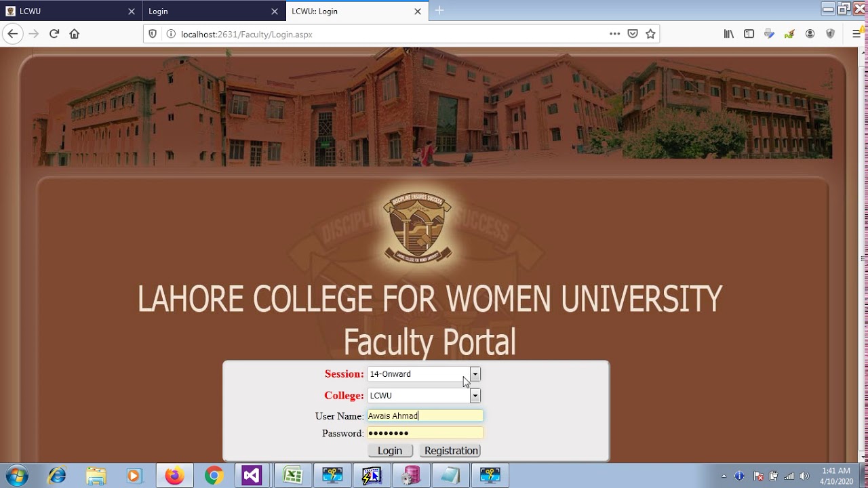Show hidden system tray icons
Image resolution: width=868 pixels, height=488 pixels.
click(724, 476)
